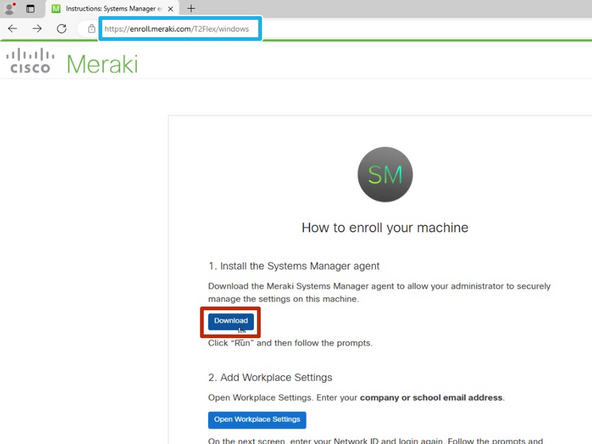This screenshot has width=592, height=444.
Task: Click the green M favicon on tab
Action: point(56,9)
